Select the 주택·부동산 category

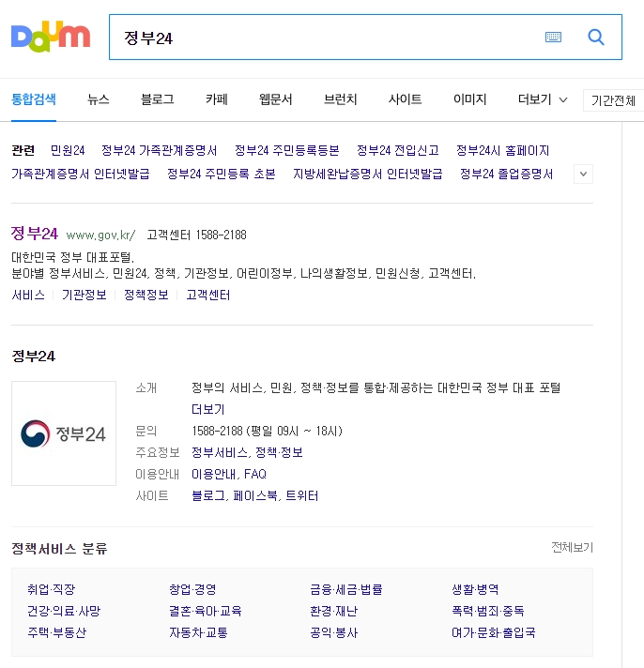(x=56, y=632)
